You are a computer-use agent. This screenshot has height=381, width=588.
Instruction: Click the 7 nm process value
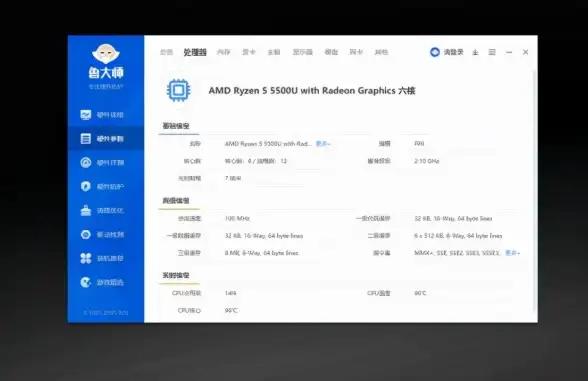point(233,178)
